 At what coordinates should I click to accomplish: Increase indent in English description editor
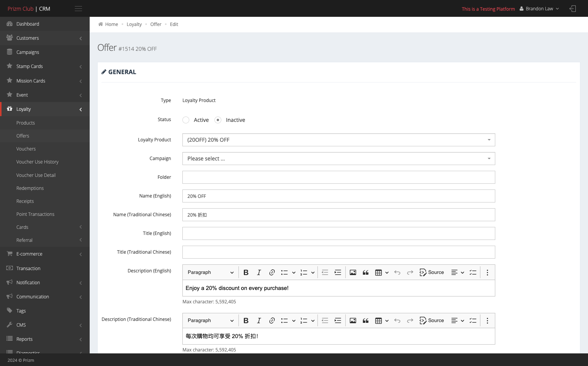(338, 272)
